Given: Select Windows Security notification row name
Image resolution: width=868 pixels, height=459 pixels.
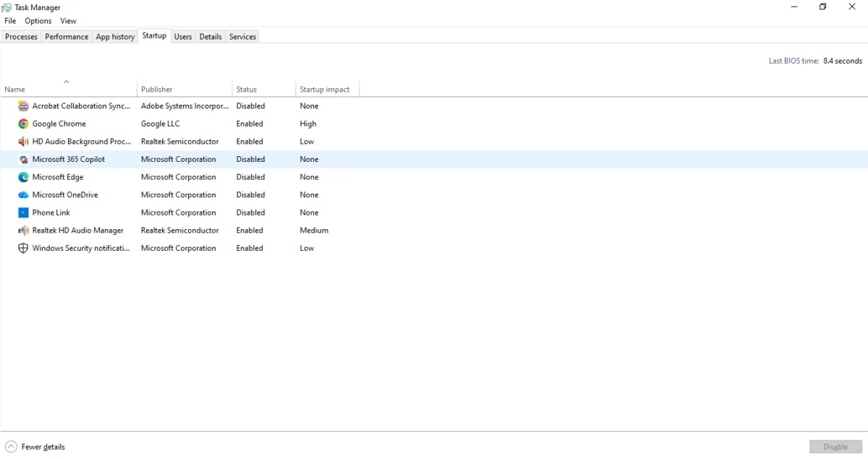Looking at the screenshot, I should click(81, 248).
